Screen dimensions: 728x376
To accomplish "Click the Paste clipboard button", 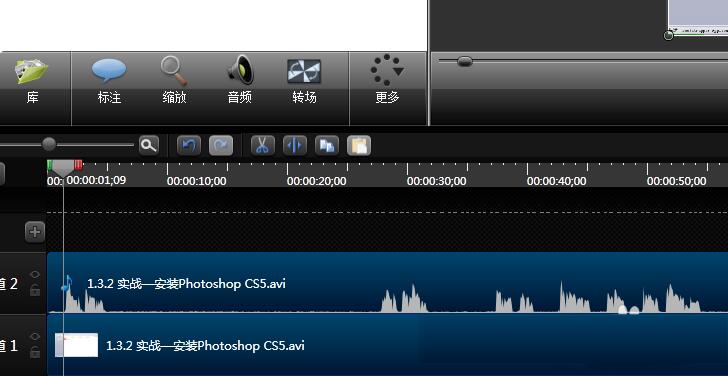I will (359, 145).
